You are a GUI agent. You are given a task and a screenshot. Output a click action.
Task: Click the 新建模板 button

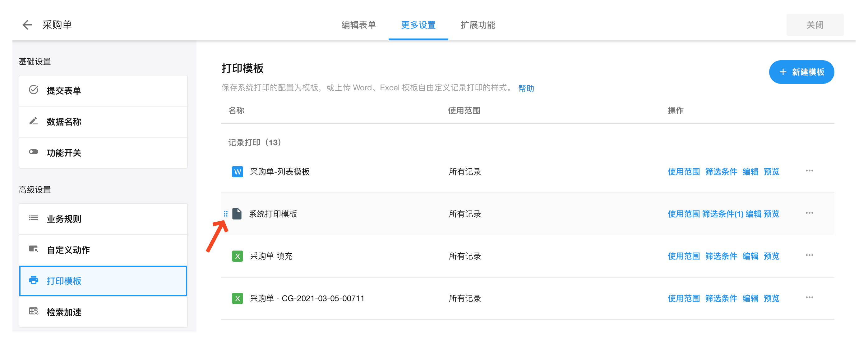pos(801,72)
